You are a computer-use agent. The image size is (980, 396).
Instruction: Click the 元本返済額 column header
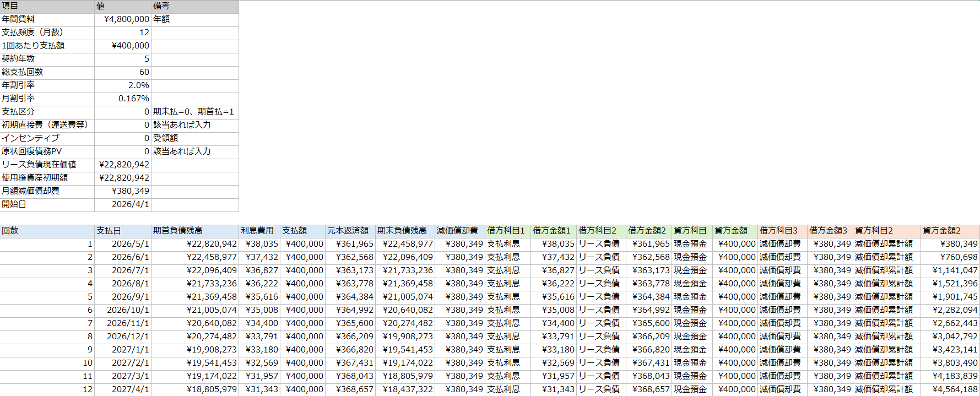pos(350,231)
